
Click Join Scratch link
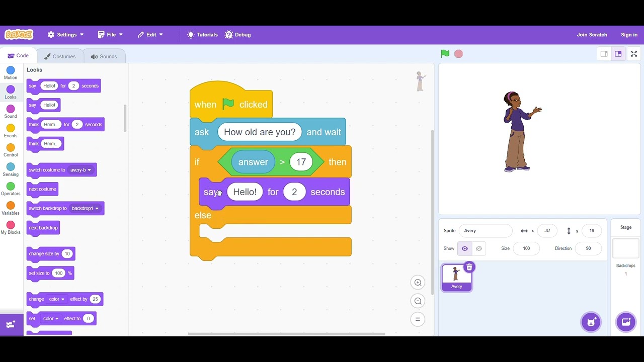(592, 35)
